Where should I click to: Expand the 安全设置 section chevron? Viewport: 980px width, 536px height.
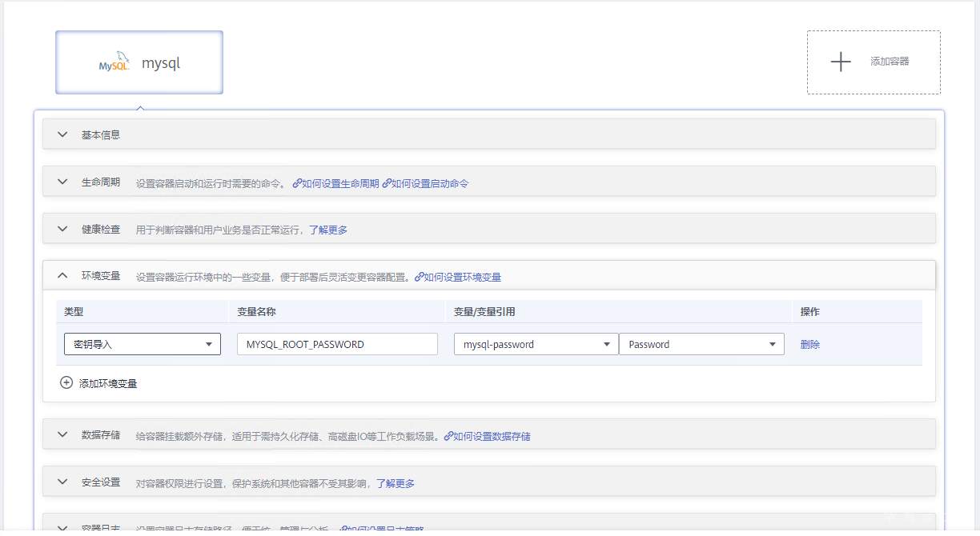pyautogui.click(x=63, y=482)
